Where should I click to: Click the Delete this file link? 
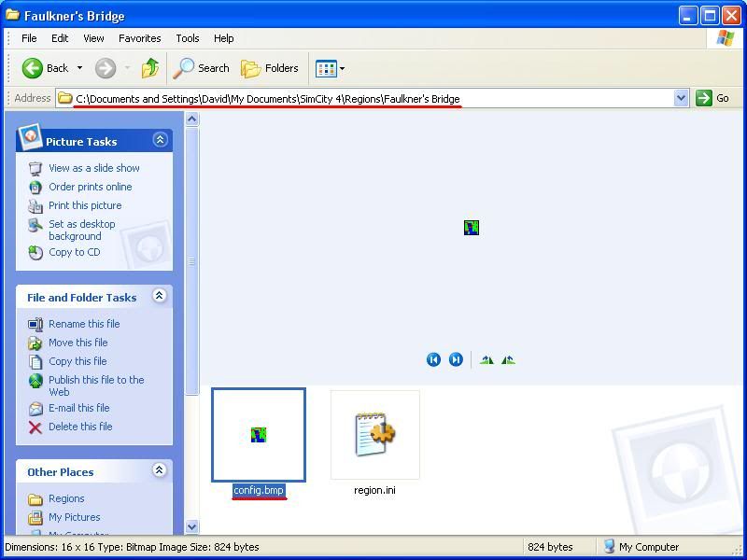tap(80, 427)
